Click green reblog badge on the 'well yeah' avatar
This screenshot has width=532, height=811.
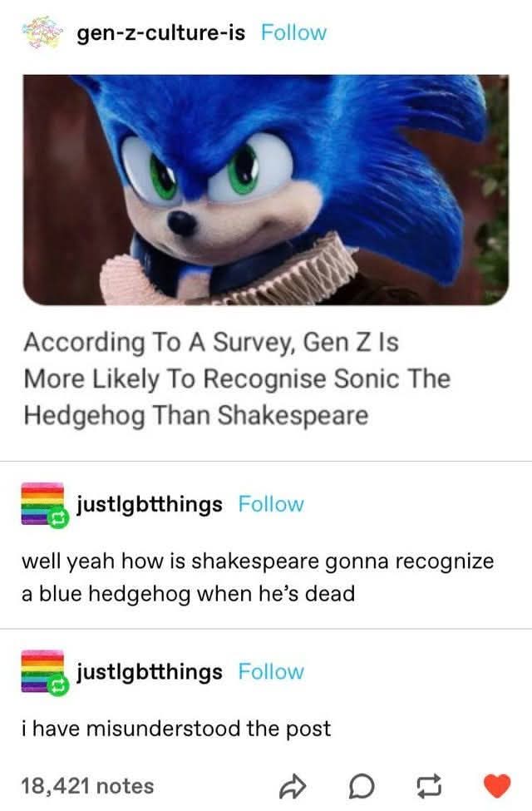58,519
